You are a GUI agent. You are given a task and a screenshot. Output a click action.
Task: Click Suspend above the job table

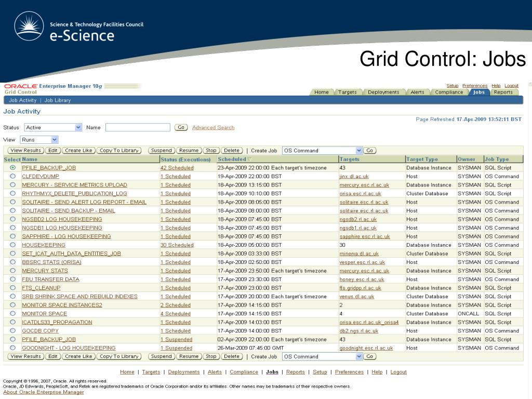point(162,150)
